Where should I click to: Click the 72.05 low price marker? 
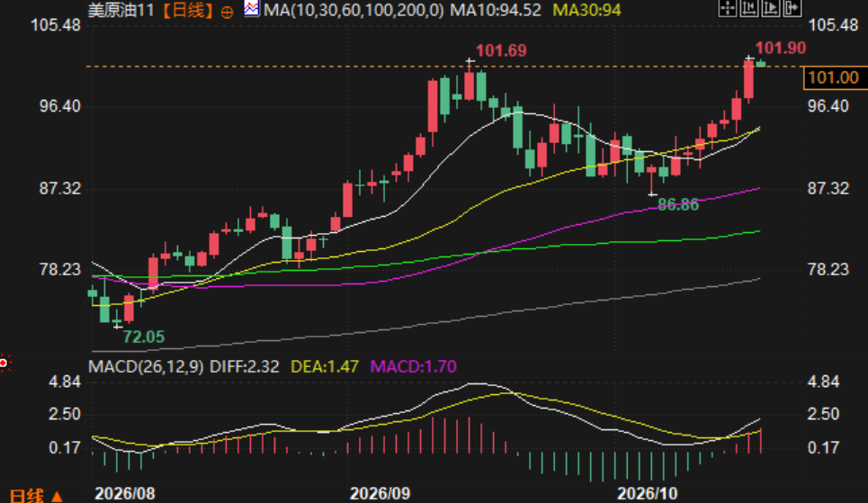[144, 337]
